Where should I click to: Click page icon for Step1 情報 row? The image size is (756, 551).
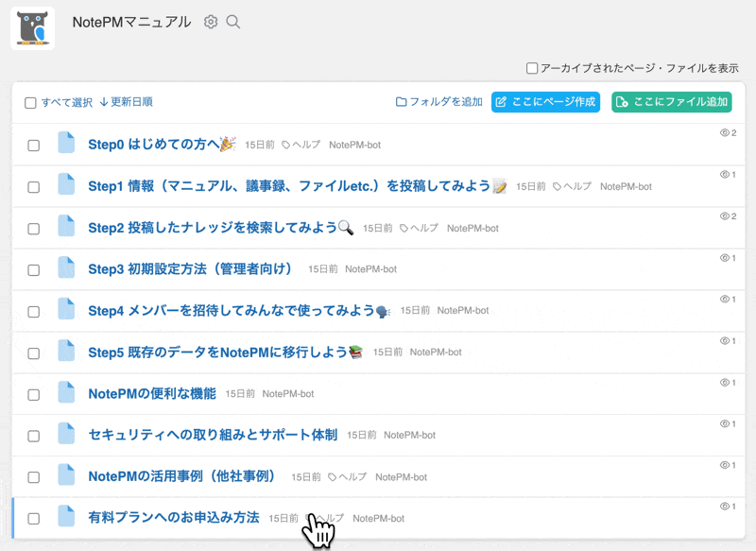pyautogui.click(x=66, y=184)
